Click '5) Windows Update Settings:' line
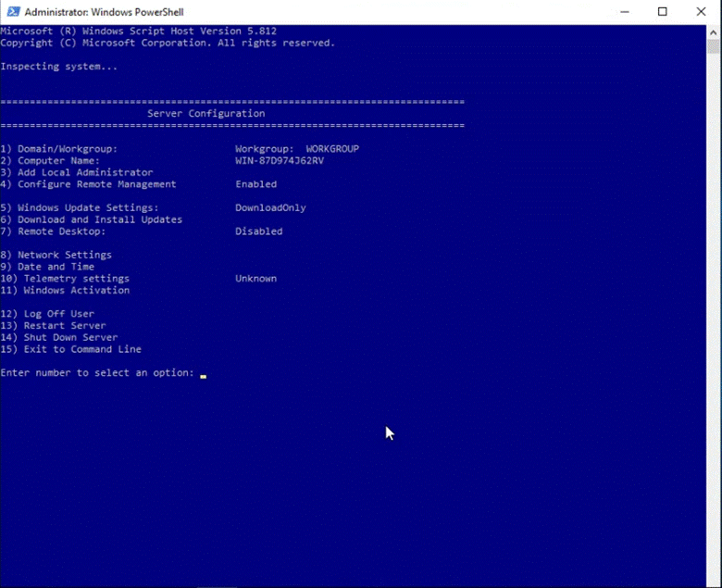 coord(80,207)
